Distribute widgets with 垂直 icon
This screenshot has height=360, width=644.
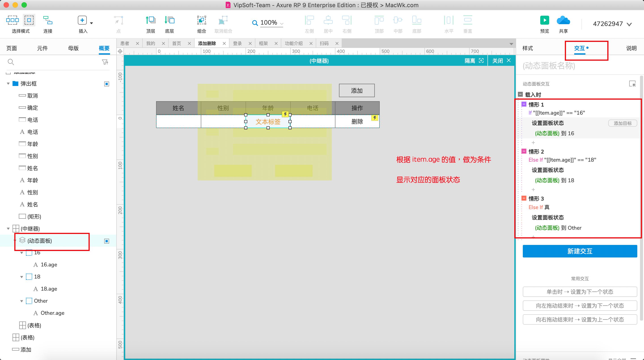pos(468,20)
